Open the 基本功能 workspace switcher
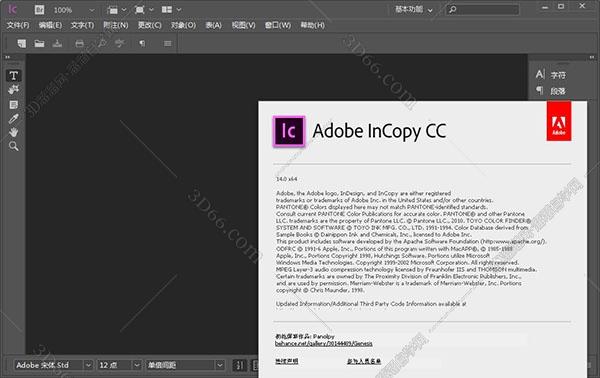This screenshot has width=600, height=378. 414,10
